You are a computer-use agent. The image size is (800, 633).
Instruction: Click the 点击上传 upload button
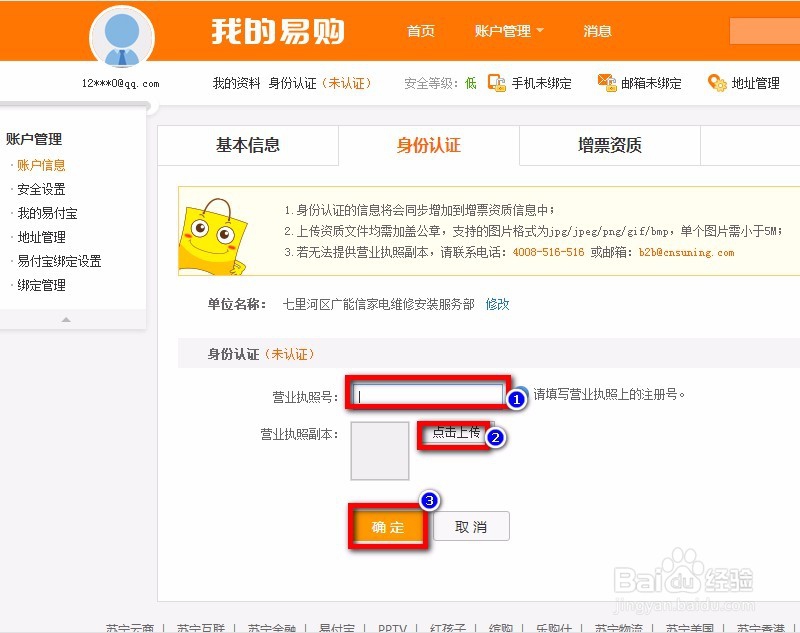point(456,433)
